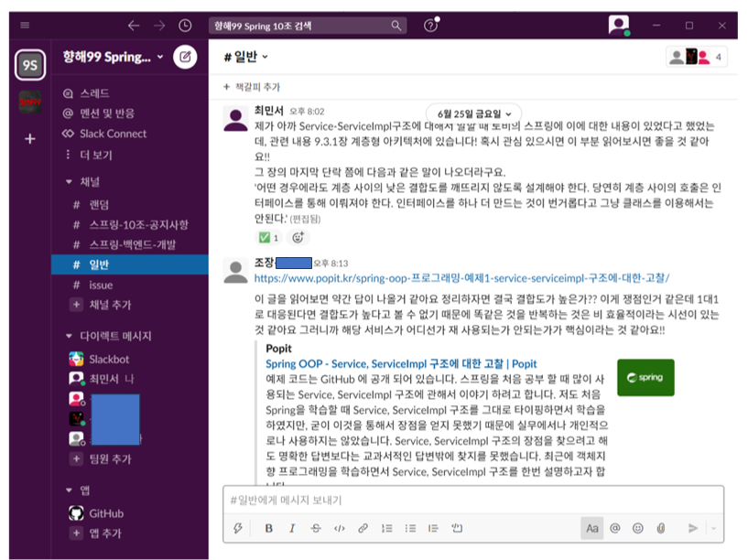Click 최민서 message avatar
This screenshot has height=560, width=748.
(x=235, y=119)
